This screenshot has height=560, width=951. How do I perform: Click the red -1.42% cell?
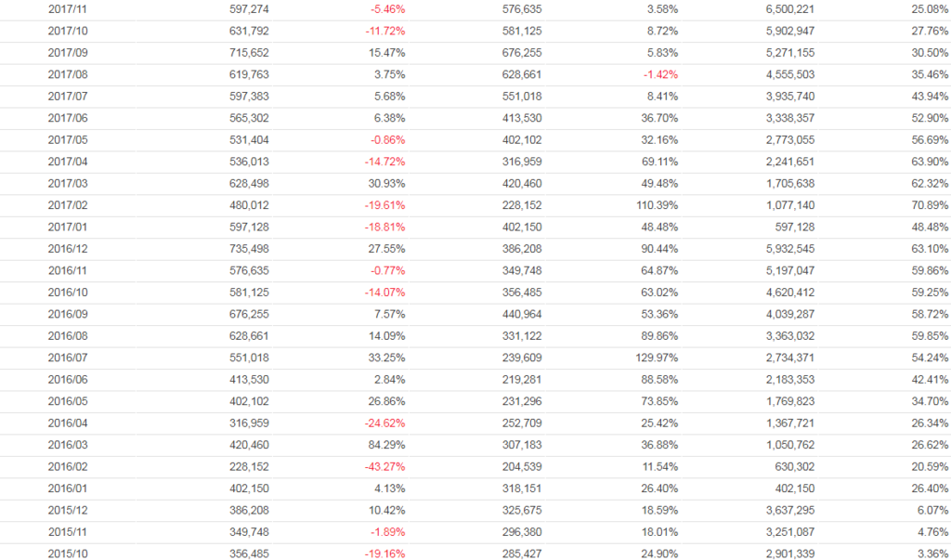pyautogui.click(x=659, y=74)
